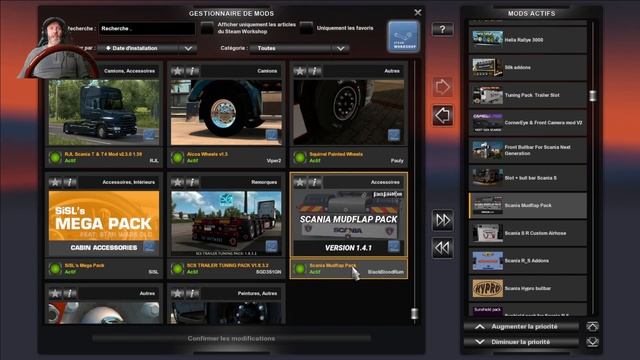Viewport: 640px width, 360px height.
Task: Star the Squirrel Painted Wheels mod
Action: [x=300, y=71]
